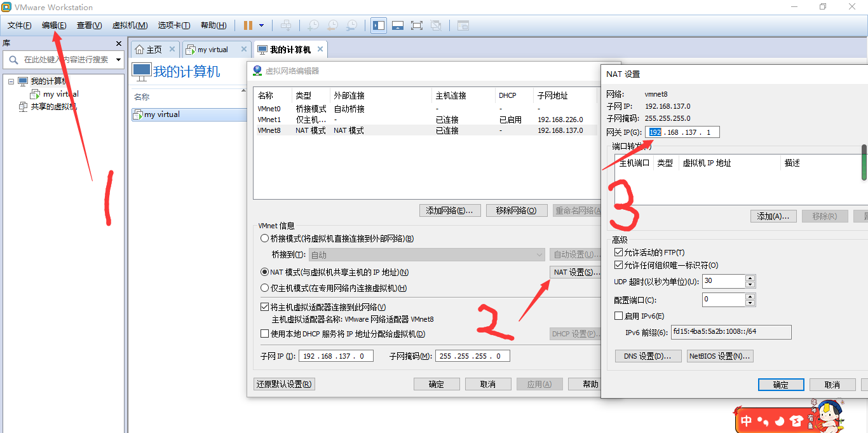Toggle the thumbnail bar view icon

[398, 25]
